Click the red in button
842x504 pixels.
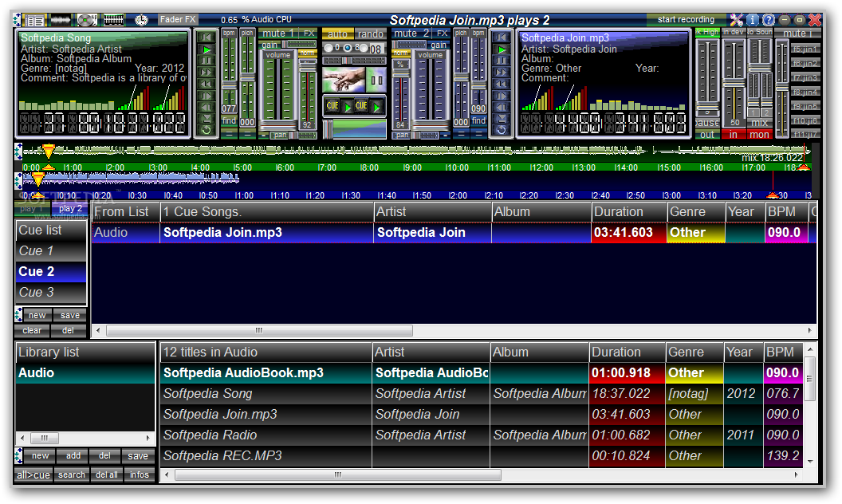pyautogui.click(x=734, y=135)
